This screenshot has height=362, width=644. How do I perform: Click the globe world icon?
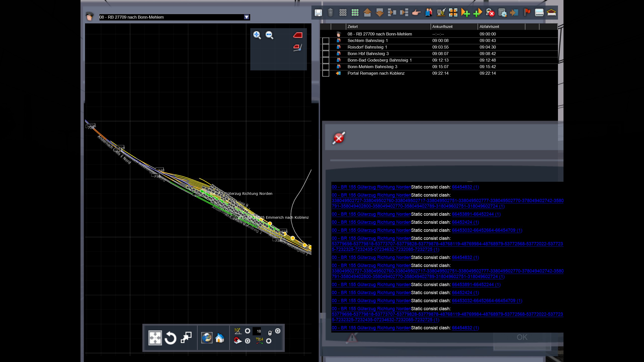207,338
